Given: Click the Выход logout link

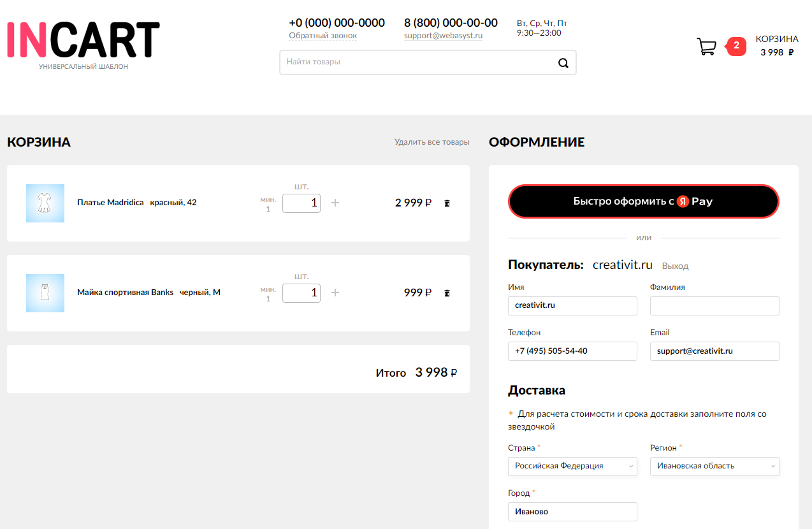Looking at the screenshot, I should click(675, 266).
